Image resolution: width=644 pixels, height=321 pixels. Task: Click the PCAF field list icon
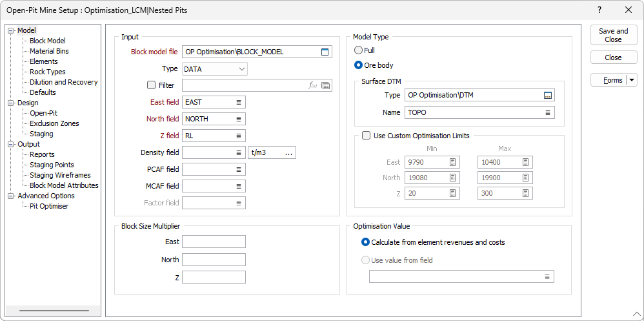[238, 169]
